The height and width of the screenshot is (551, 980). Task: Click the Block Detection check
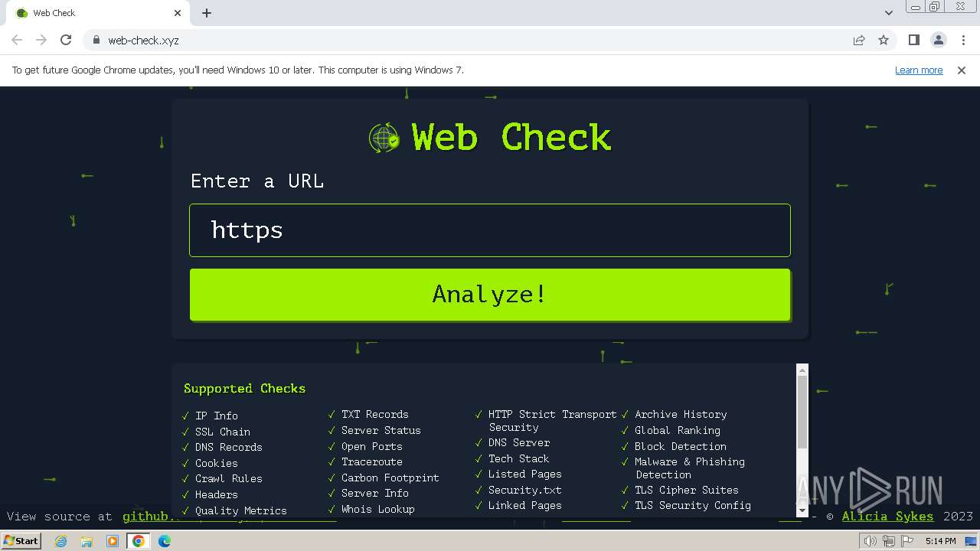point(681,446)
